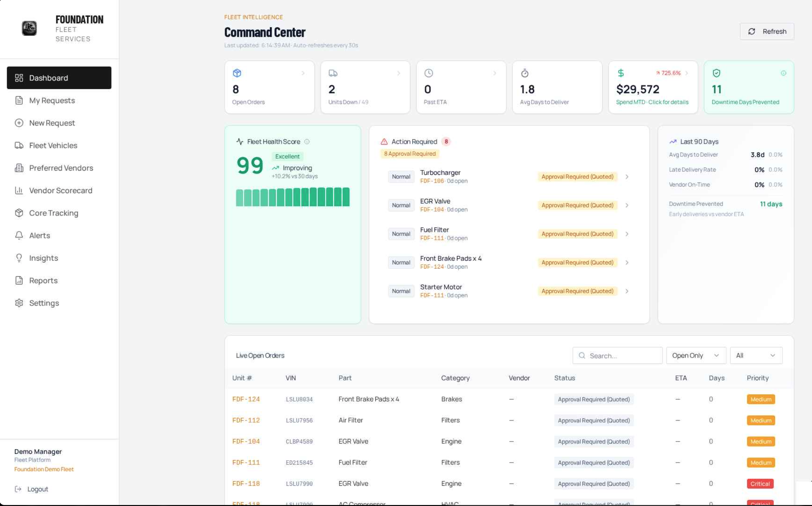Navigate to the Alerts page
This screenshot has width=812, height=506.
40,235
